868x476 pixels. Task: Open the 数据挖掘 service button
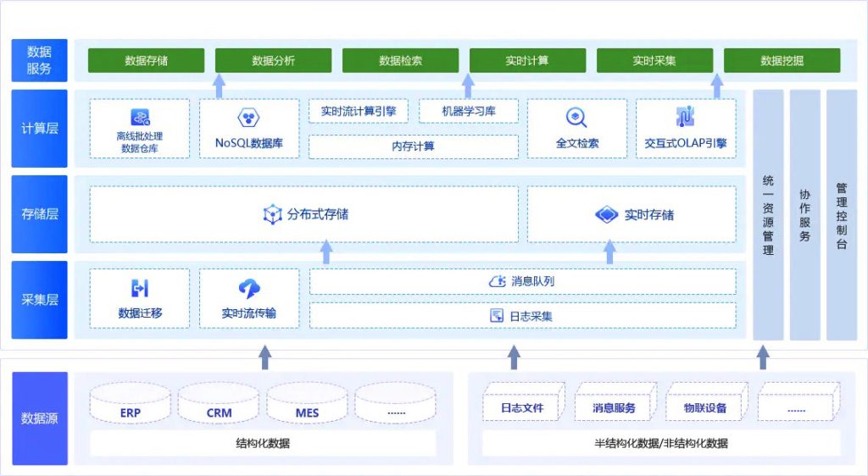(x=782, y=61)
